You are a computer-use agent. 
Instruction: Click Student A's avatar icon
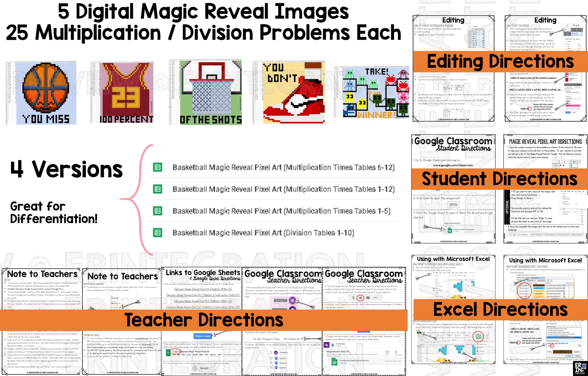coord(276,358)
